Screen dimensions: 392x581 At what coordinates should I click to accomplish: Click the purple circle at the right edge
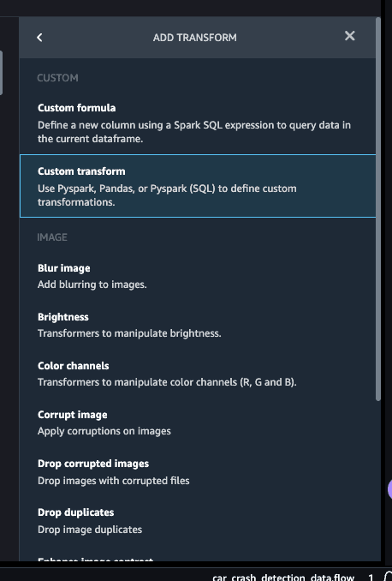[x=389, y=489]
